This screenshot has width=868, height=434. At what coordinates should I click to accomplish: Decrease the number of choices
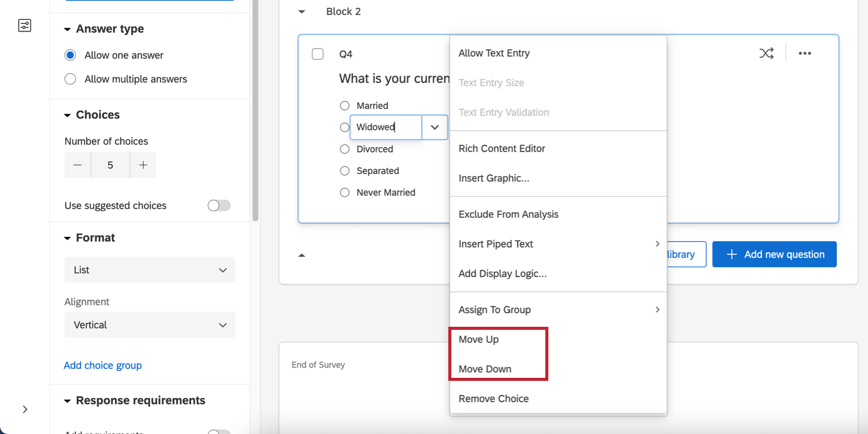click(x=78, y=165)
